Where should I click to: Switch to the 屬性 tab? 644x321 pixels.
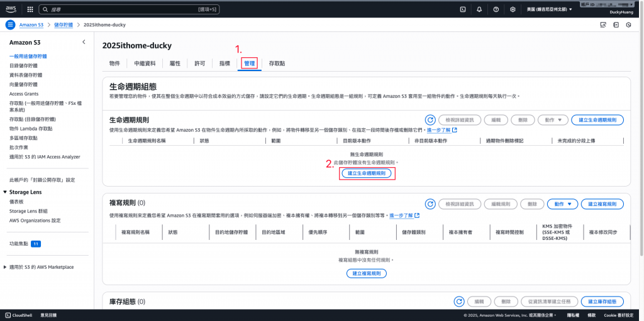tap(175, 63)
